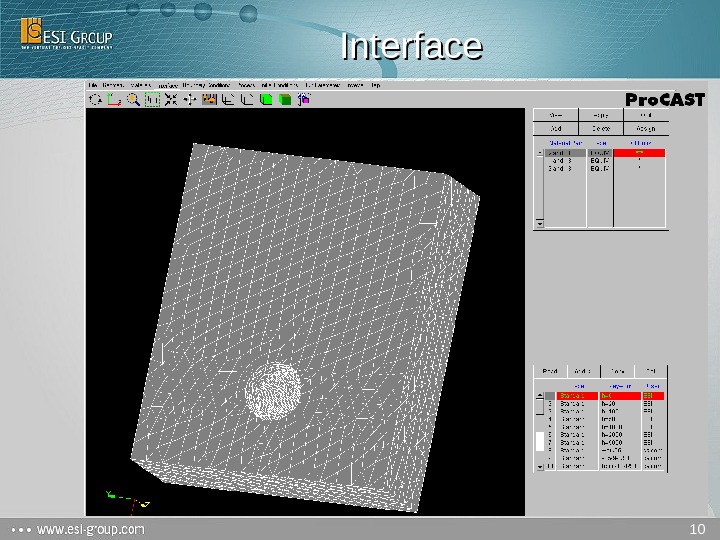
Task: Open the File menu
Action: [93, 86]
